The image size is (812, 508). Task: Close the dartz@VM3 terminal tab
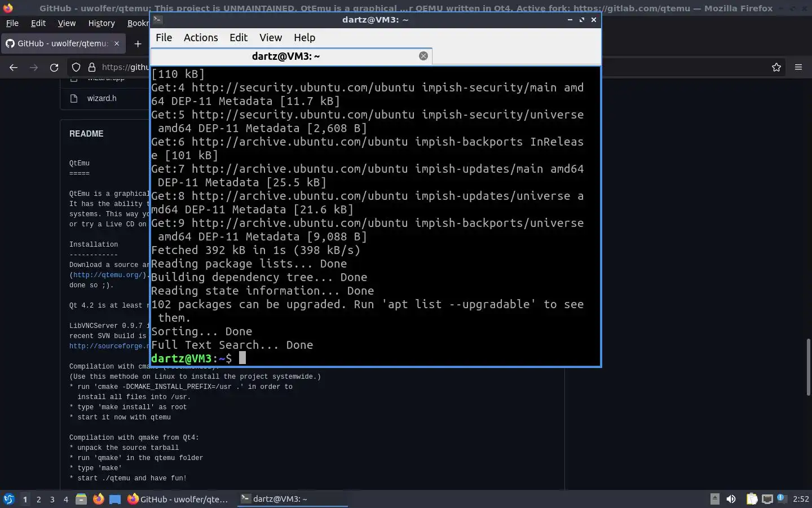[x=423, y=56]
